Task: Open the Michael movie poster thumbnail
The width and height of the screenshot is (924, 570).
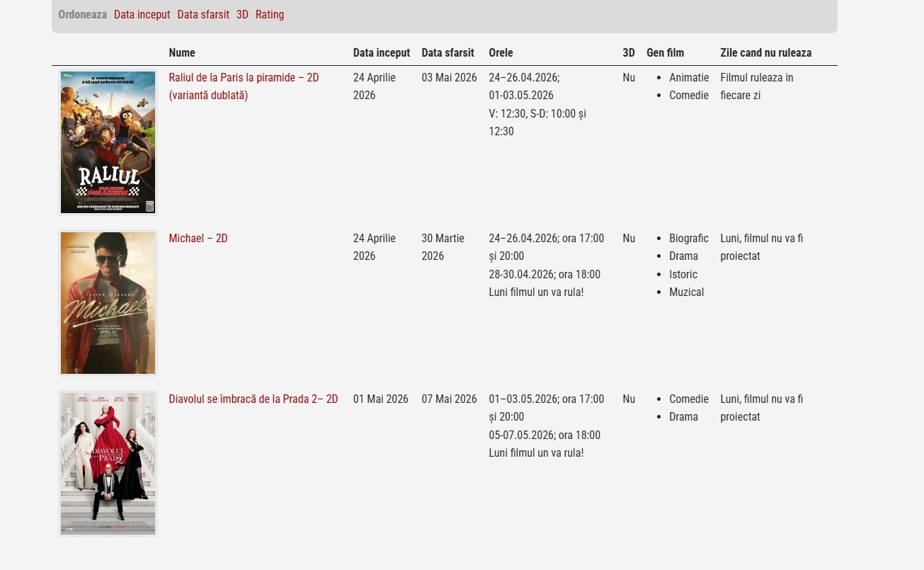Action: click(x=108, y=302)
